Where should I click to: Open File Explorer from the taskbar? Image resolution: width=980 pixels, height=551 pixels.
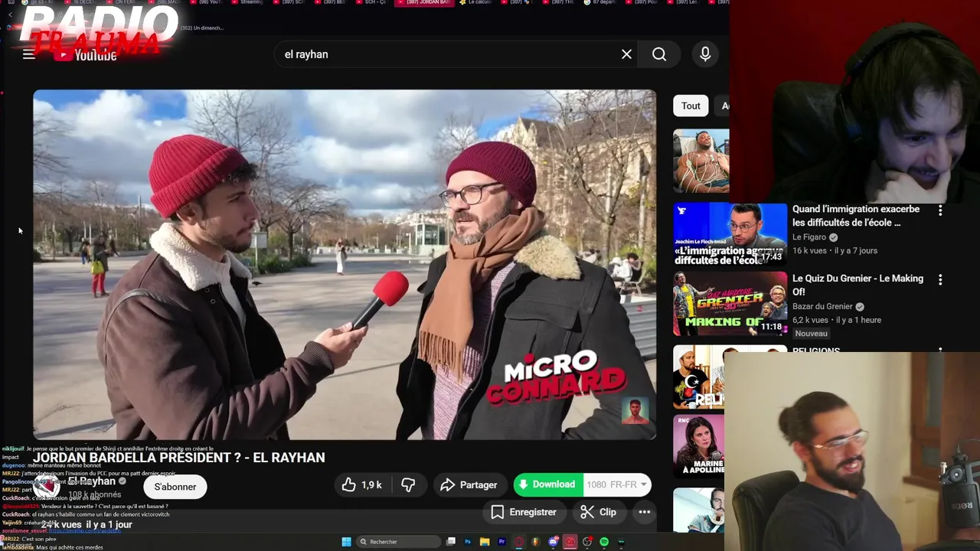[x=485, y=542]
